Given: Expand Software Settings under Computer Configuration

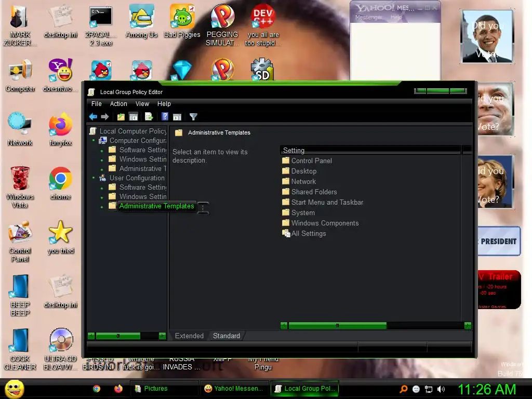Looking at the screenshot, I should (102, 150).
